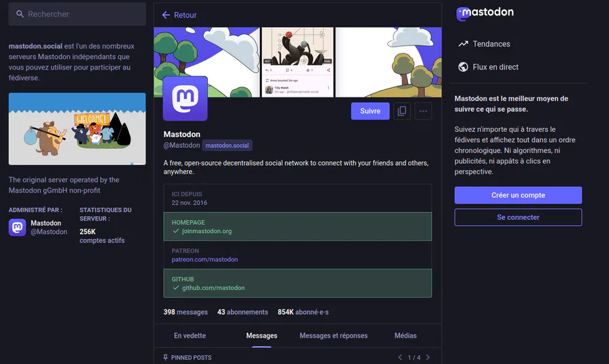Click the Retour link text
This screenshot has height=364, width=609.
click(x=185, y=15)
